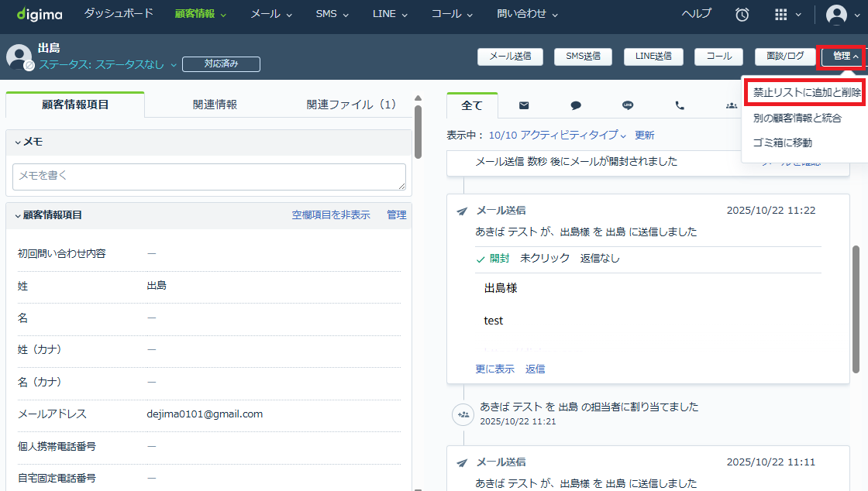Click the 対応済み button

tap(221, 64)
